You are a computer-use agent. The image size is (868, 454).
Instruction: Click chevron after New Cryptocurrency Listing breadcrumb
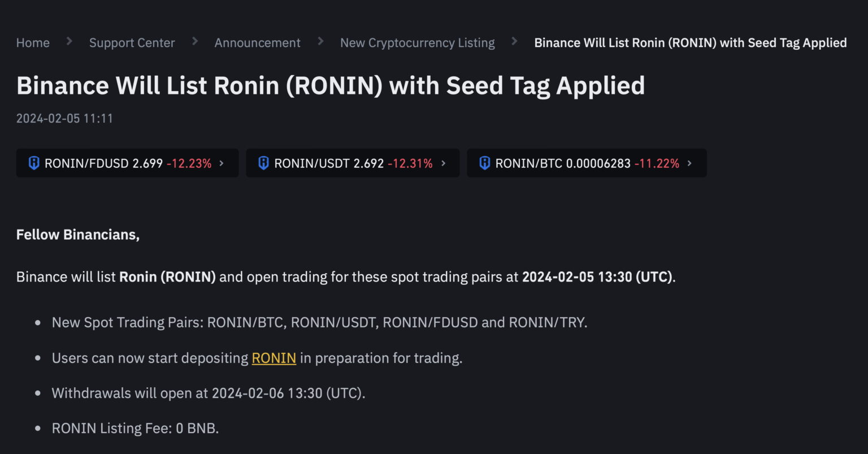click(x=515, y=41)
